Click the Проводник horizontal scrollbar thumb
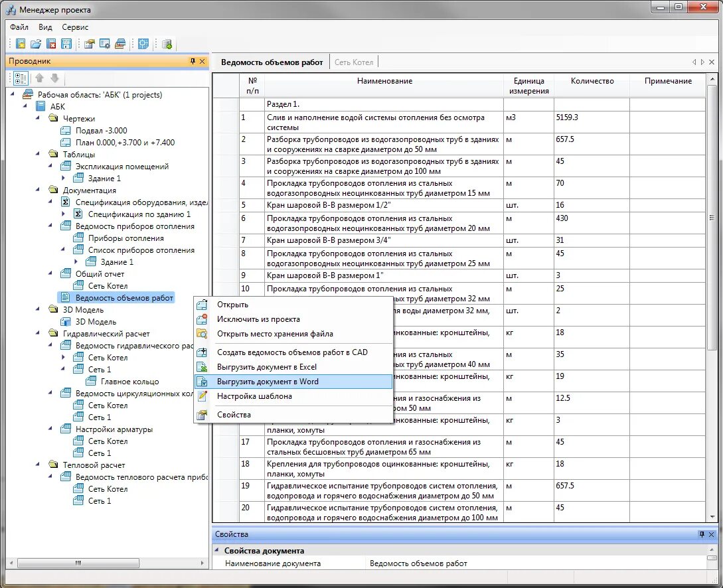723x588 pixels. point(78,563)
